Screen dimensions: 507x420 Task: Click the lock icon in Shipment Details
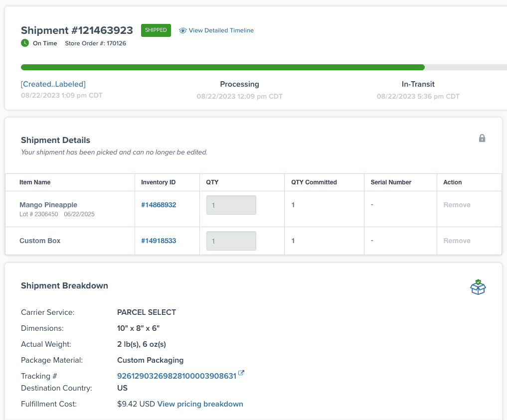(x=482, y=138)
